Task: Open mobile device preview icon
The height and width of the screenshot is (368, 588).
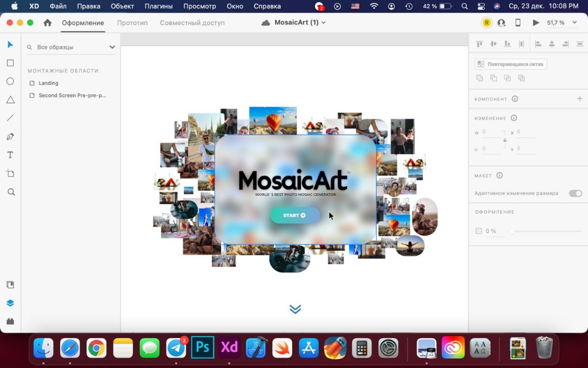Action: (518, 22)
